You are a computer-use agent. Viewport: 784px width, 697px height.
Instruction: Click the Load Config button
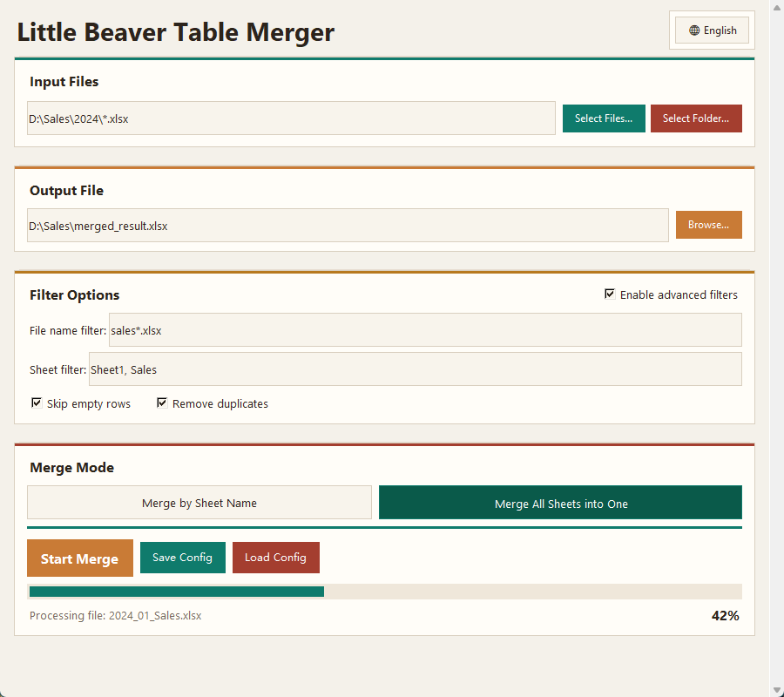pyautogui.click(x=276, y=558)
